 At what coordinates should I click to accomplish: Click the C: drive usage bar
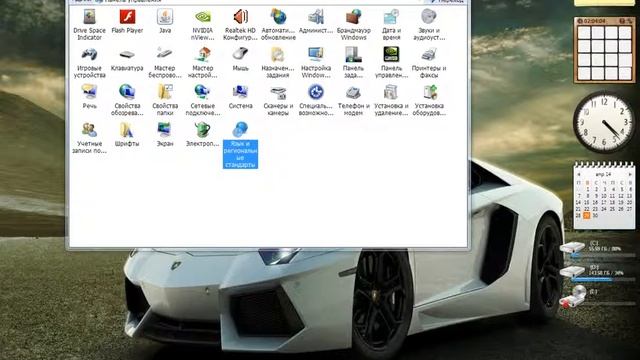click(x=602, y=256)
